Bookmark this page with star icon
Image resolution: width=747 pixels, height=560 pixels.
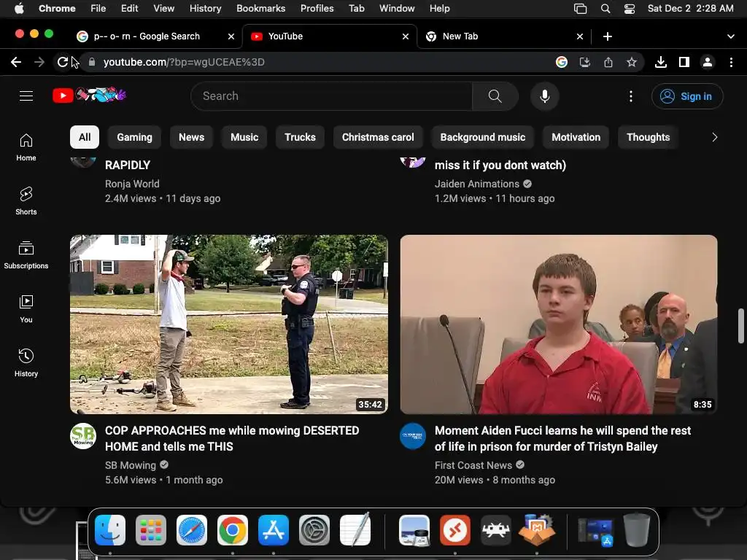(x=632, y=62)
